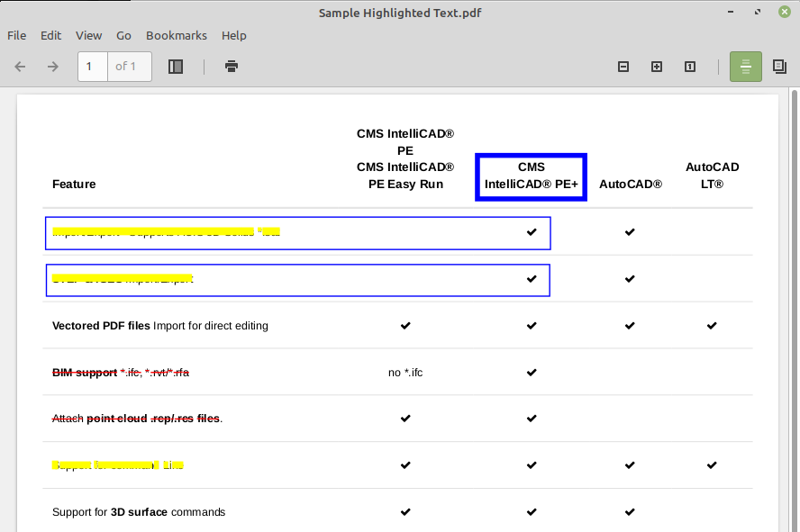Click the 'CMS IntelliCAD® PE+' column header
Image resolution: width=800 pixels, height=532 pixels.
click(532, 176)
